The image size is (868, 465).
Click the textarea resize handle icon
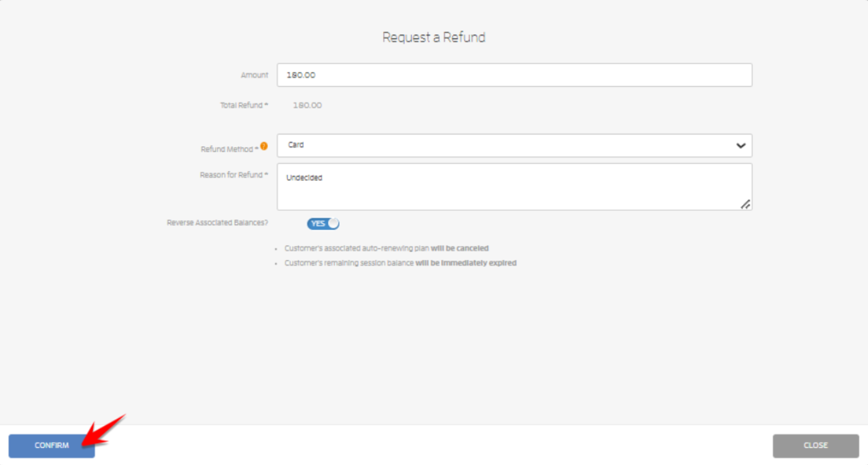tap(745, 204)
